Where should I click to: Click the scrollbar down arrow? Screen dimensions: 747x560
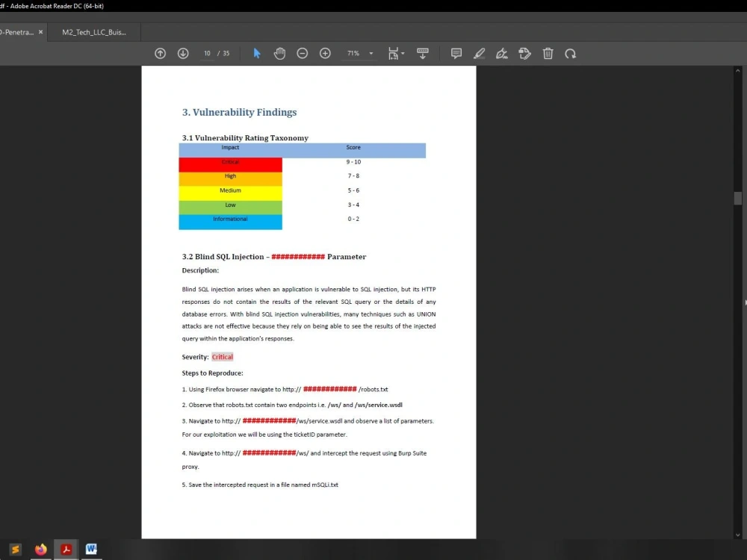click(737, 535)
